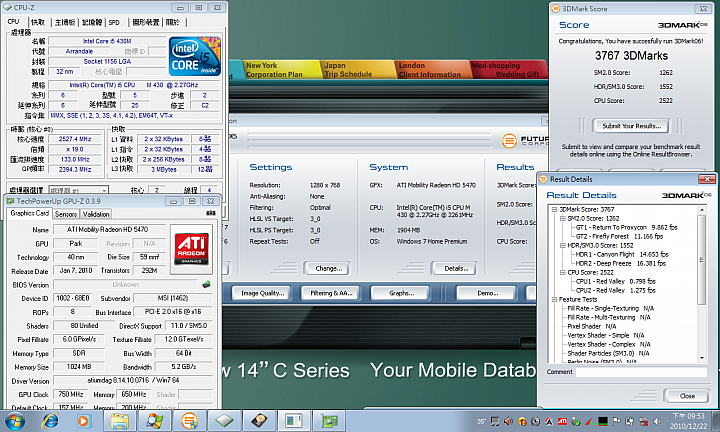The height and width of the screenshot is (432, 720).
Task: Switch to CPU tab in CPU-Z
Action: click(13, 22)
